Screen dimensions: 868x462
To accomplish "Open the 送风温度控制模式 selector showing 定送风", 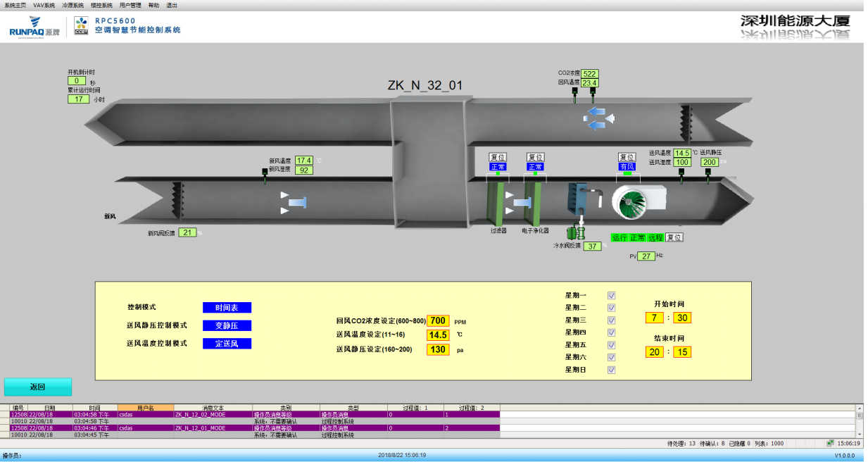I will tap(227, 344).
